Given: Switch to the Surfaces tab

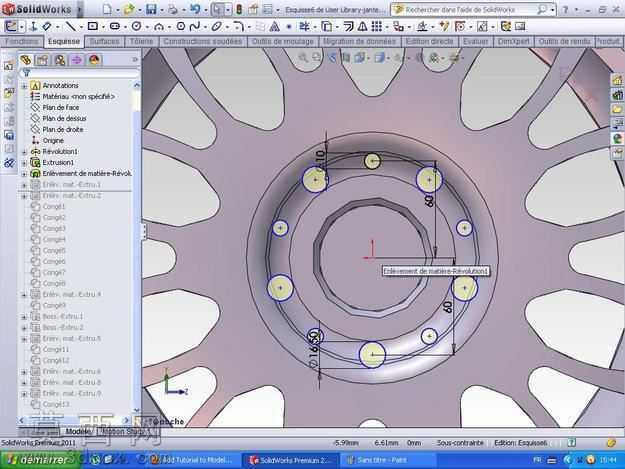Looking at the screenshot, I should point(104,41).
